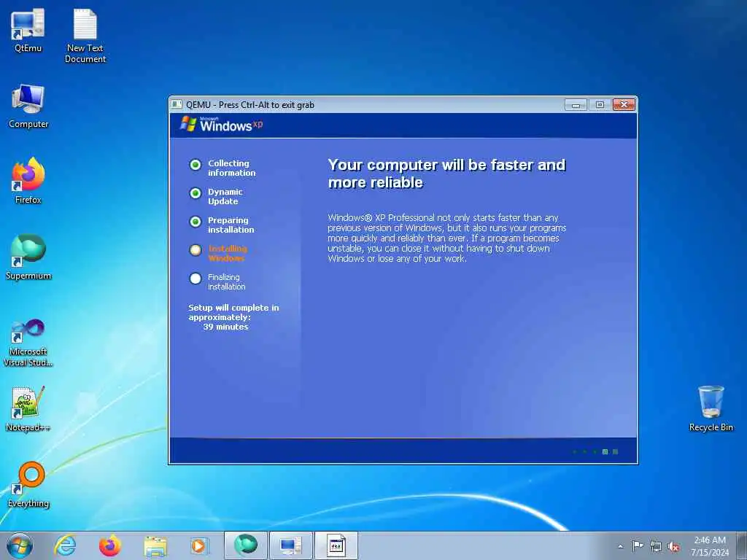Click the QEMU title bar text
This screenshot has height=560, width=747.
point(250,105)
